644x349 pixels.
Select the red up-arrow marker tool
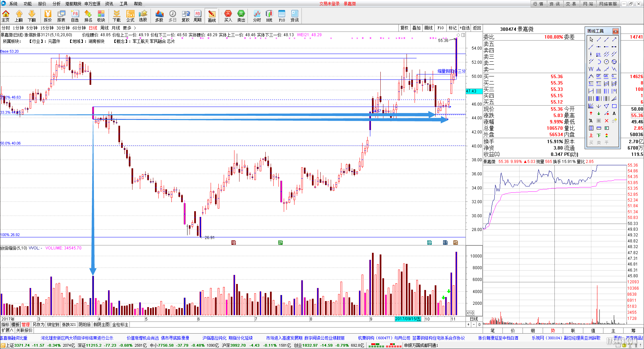(x=591, y=113)
